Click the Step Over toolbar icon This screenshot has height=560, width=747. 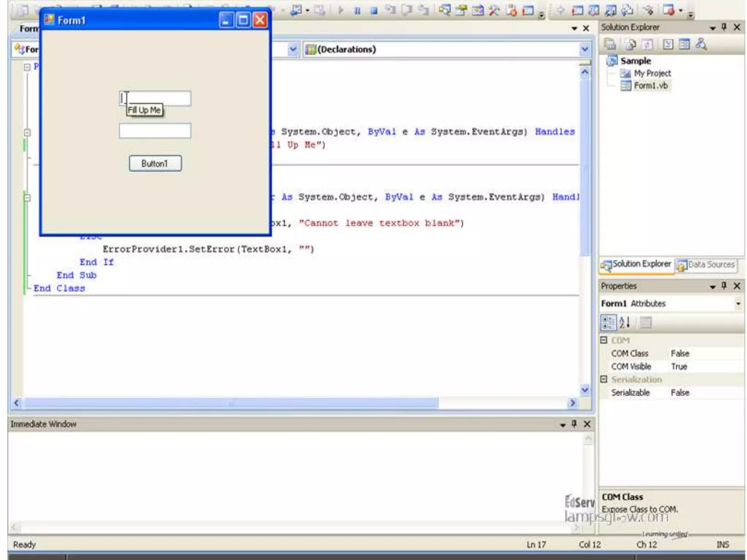point(407,10)
